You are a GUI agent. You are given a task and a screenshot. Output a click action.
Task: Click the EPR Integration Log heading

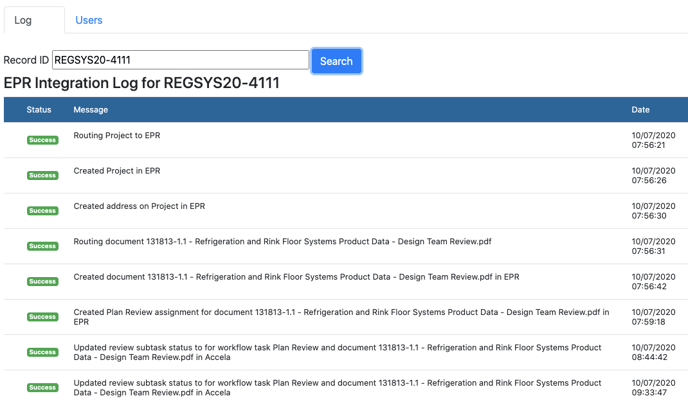[x=142, y=83]
